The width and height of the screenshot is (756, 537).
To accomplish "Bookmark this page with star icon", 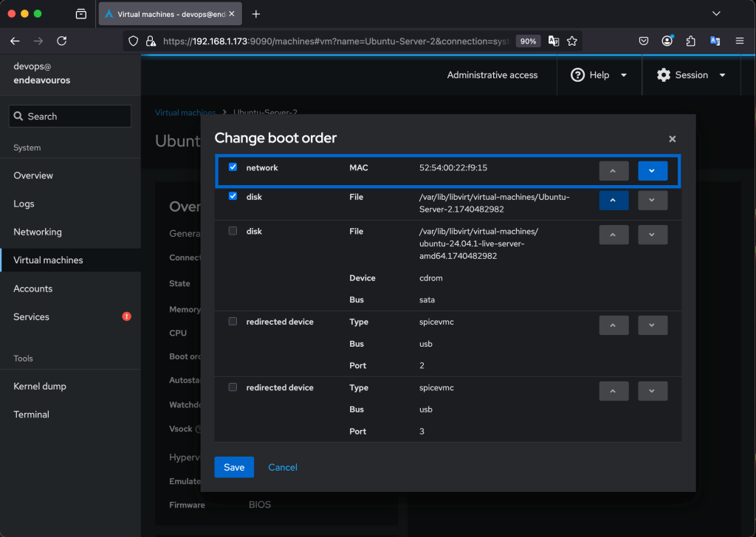I will pos(572,41).
